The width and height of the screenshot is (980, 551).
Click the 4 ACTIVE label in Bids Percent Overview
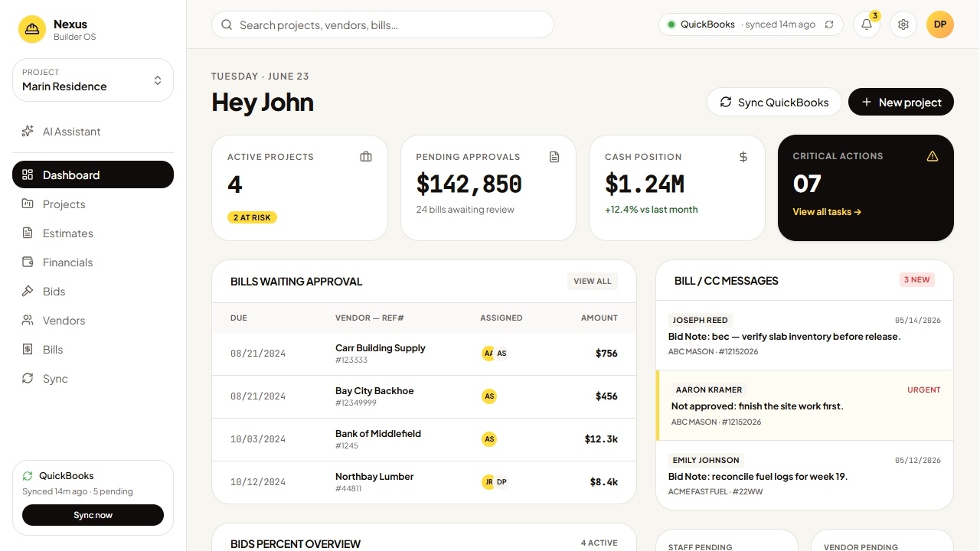point(599,543)
